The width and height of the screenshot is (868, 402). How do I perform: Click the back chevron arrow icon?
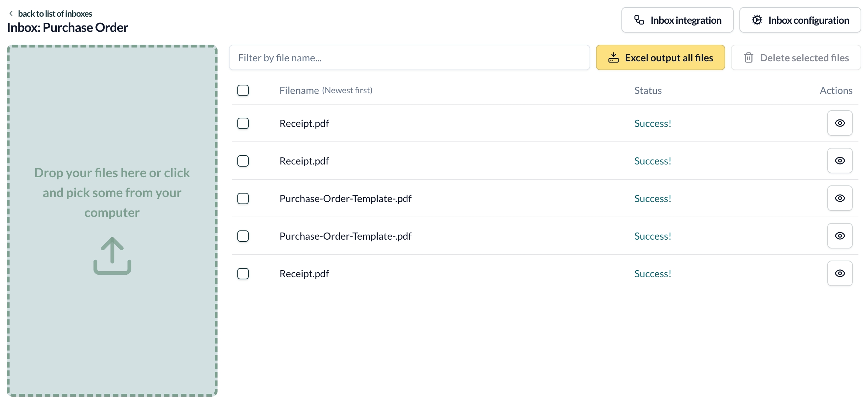(11, 13)
